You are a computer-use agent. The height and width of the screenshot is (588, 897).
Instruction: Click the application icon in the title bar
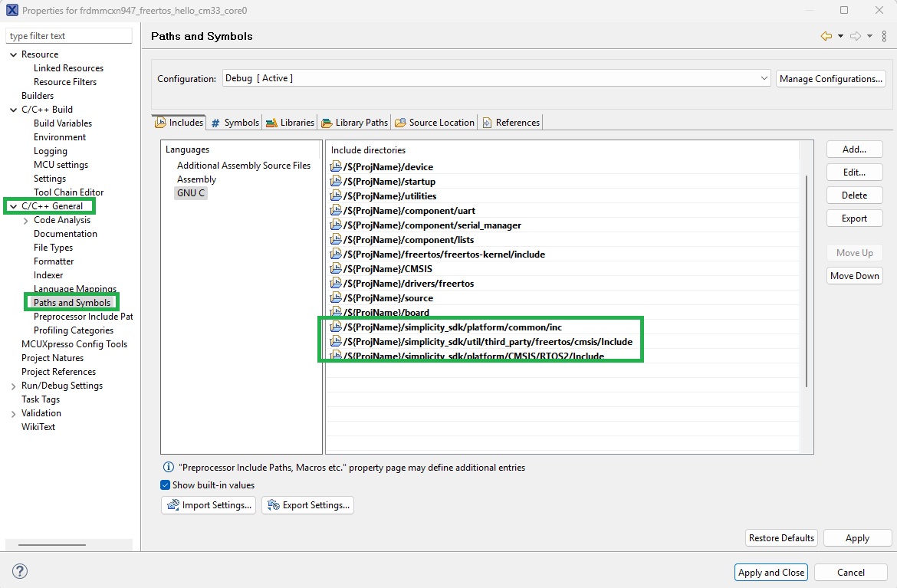(10, 10)
